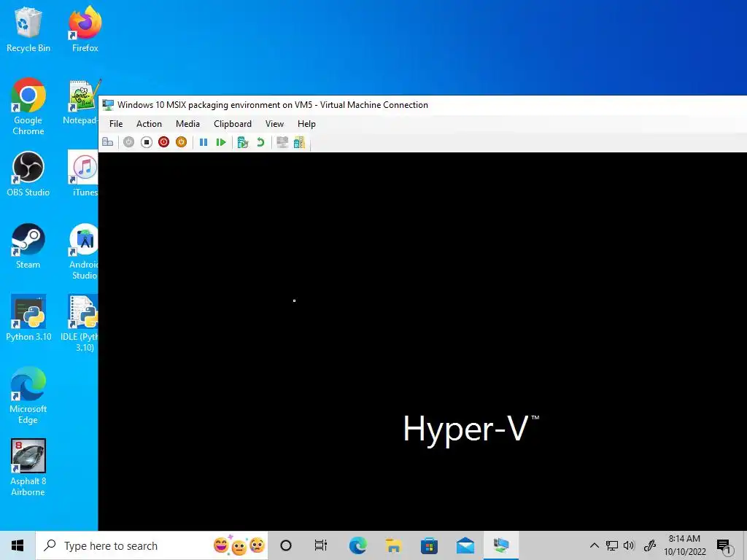Pause the virtual machine

[204, 142]
